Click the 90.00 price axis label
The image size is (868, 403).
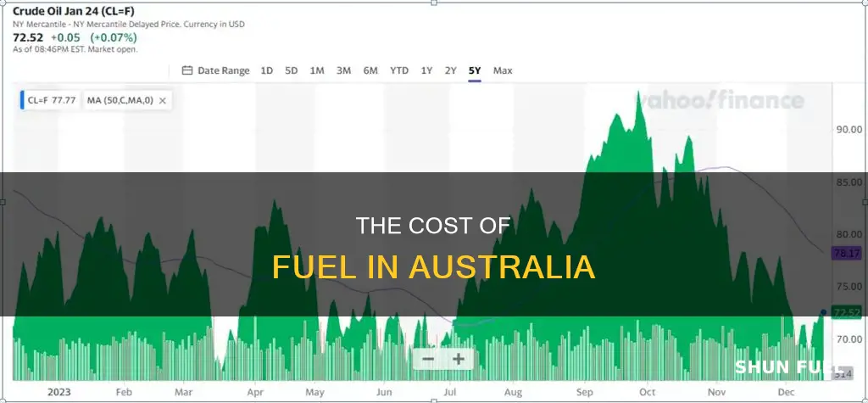[x=848, y=129]
